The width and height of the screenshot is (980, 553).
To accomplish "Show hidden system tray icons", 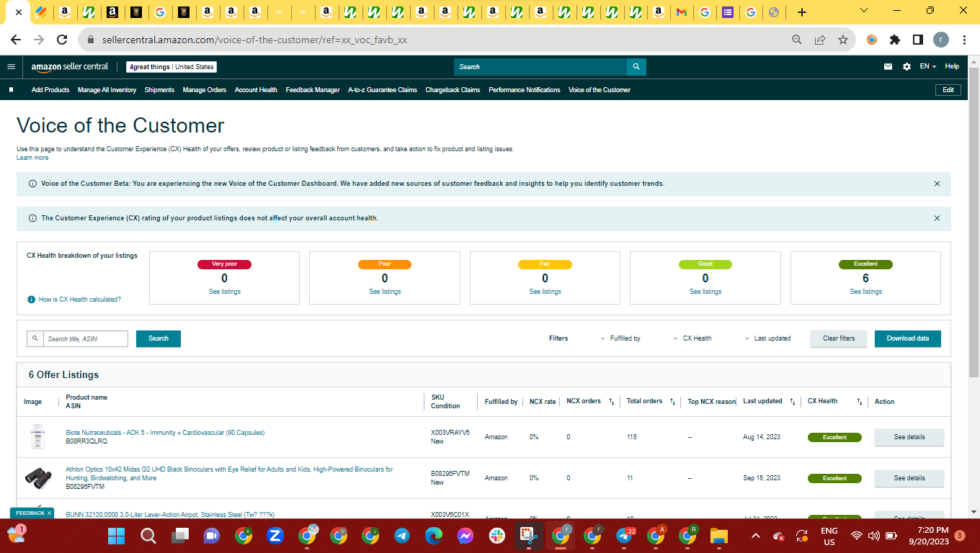I will (755, 536).
